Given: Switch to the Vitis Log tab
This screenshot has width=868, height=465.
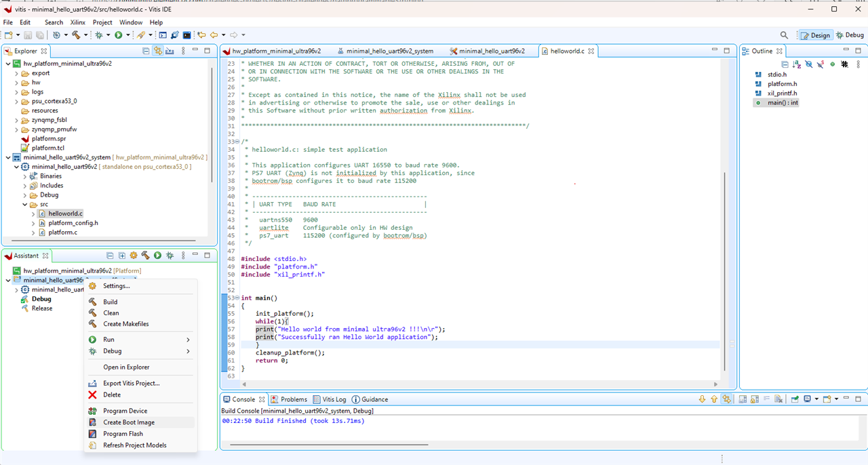Looking at the screenshot, I should [x=330, y=399].
